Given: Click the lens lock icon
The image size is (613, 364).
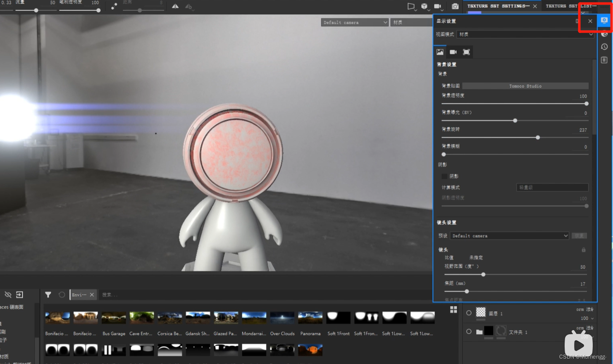Looking at the screenshot, I should tap(584, 250).
